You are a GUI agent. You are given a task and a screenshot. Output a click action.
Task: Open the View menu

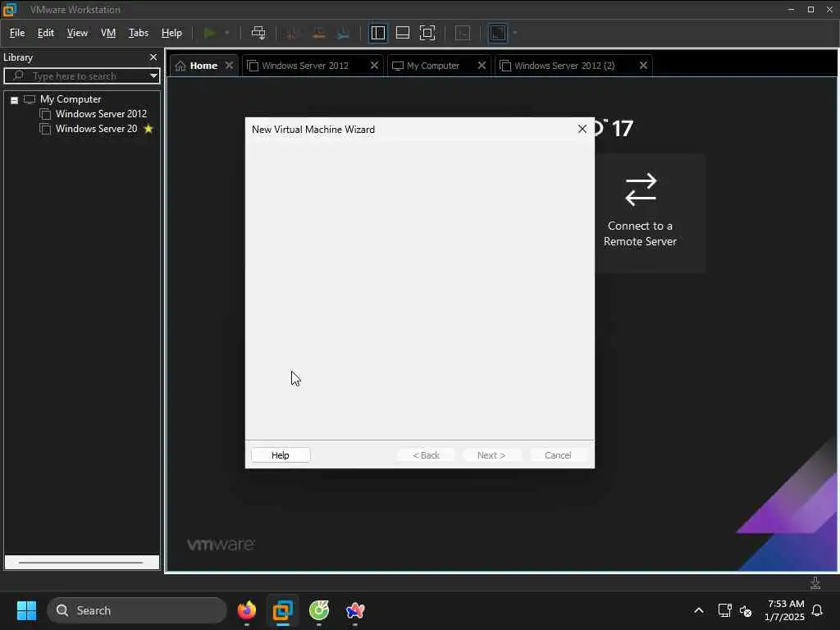click(x=77, y=33)
